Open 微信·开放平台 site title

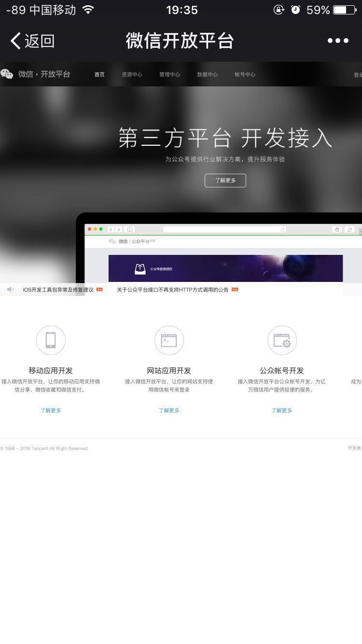(x=44, y=74)
